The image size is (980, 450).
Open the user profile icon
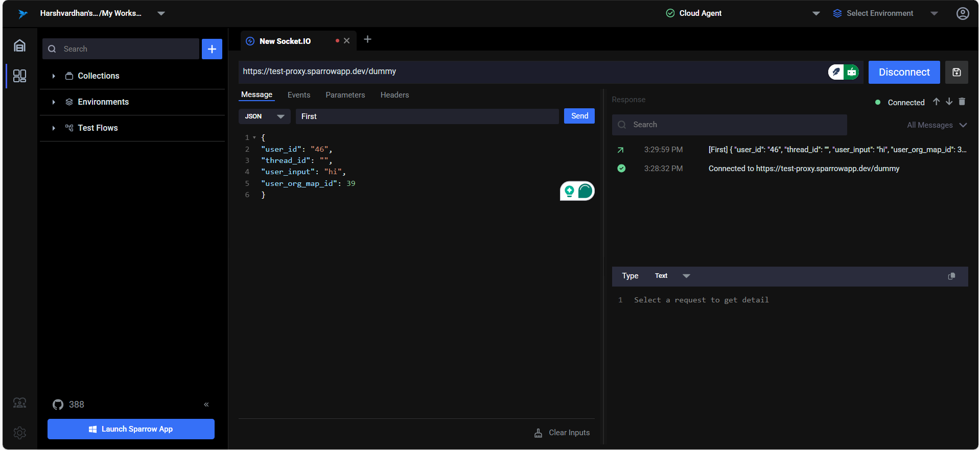tap(963, 13)
